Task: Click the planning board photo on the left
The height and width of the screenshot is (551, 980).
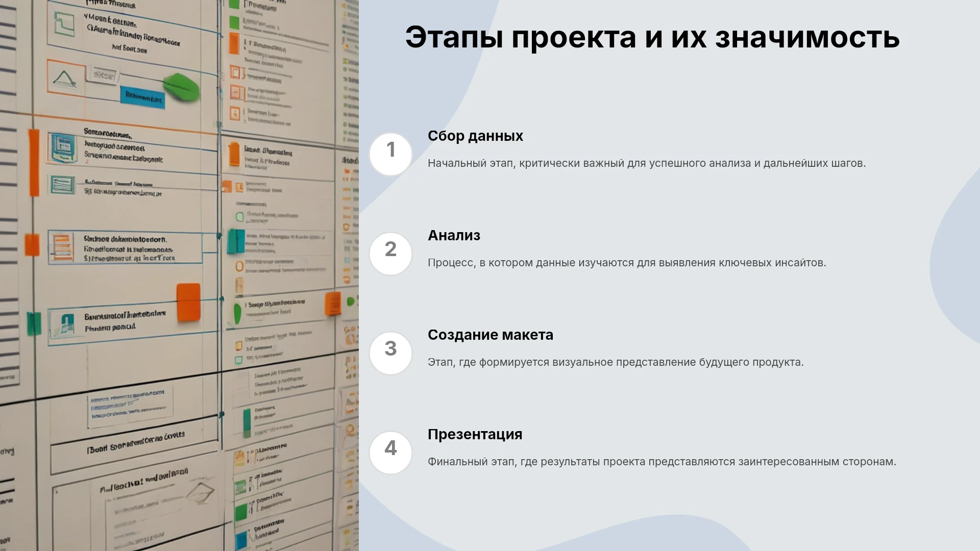Action: coord(179,275)
